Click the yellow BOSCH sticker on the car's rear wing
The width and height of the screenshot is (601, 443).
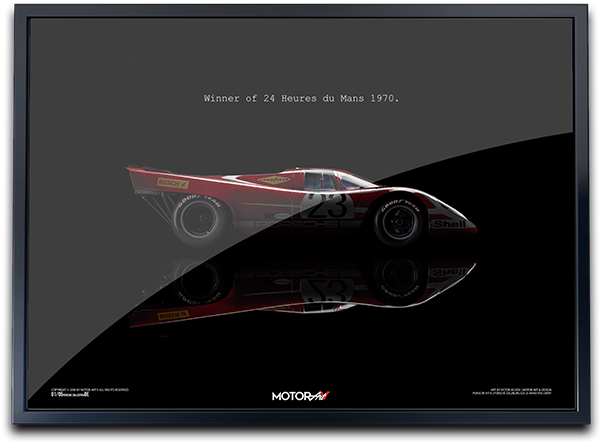[172, 183]
